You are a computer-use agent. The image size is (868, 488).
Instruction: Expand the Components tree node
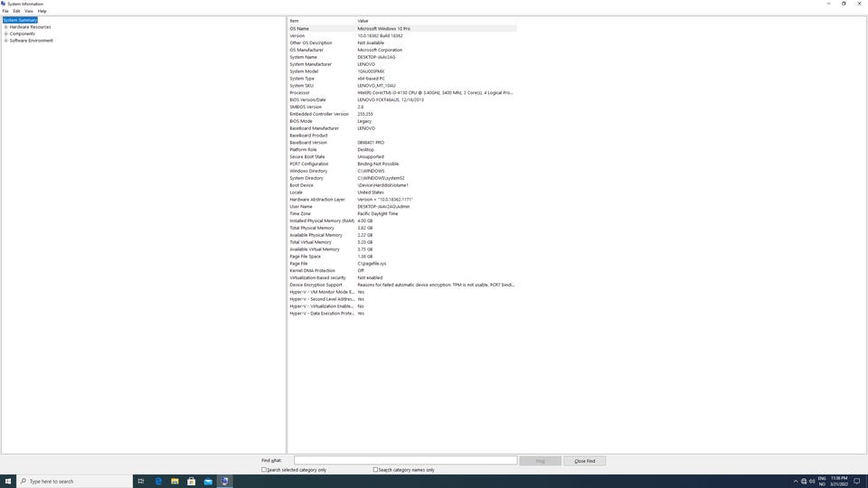click(x=6, y=33)
